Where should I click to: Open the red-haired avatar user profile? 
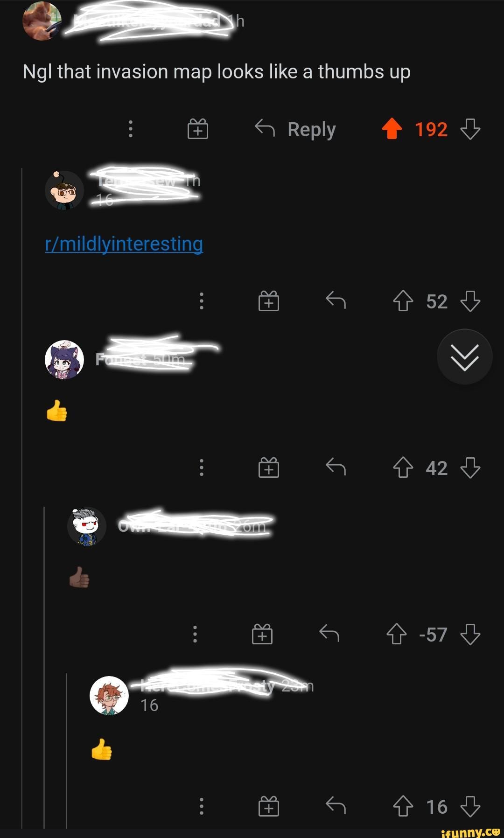pyautogui.click(x=109, y=696)
